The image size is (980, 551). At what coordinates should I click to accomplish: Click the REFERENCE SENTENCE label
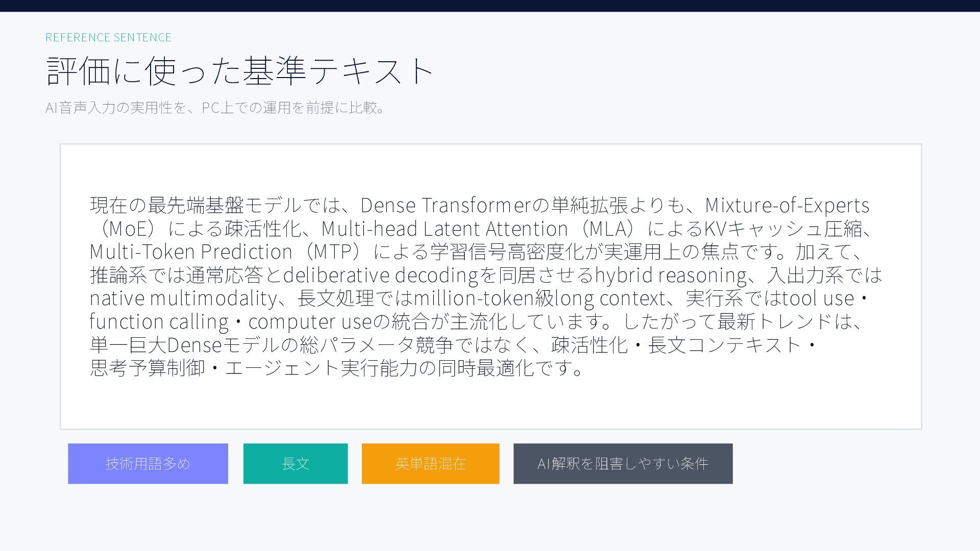tap(108, 37)
